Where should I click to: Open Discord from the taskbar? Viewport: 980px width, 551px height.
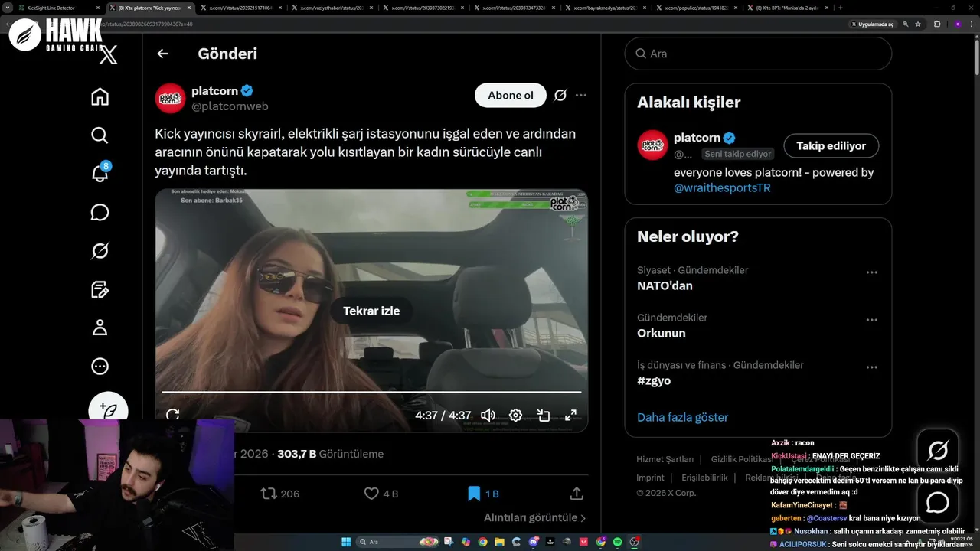(533, 542)
